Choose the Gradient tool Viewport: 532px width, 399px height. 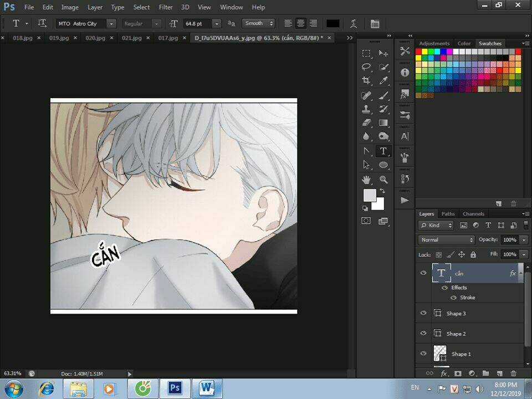tap(383, 122)
